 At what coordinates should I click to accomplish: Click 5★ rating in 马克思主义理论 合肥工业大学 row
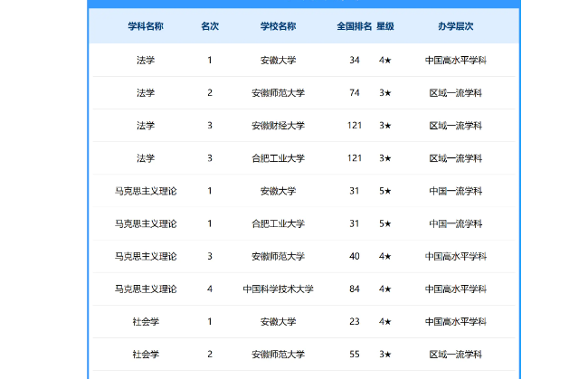(385, 223)
